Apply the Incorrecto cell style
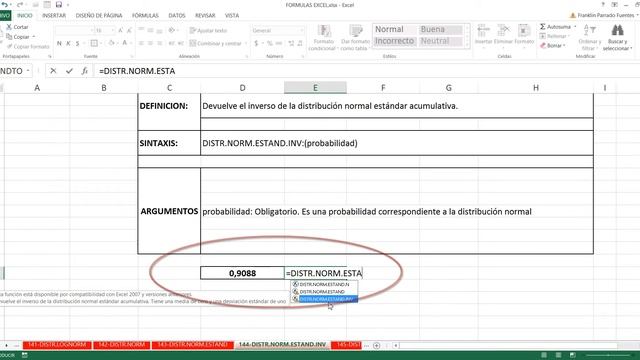640x360 pixels. coord(394,41)
